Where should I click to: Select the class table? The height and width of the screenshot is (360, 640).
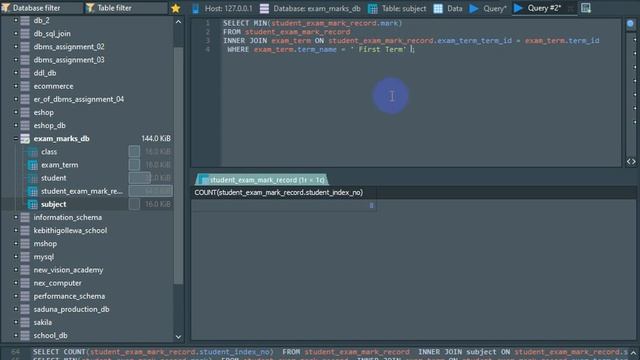tap(49, 152)
